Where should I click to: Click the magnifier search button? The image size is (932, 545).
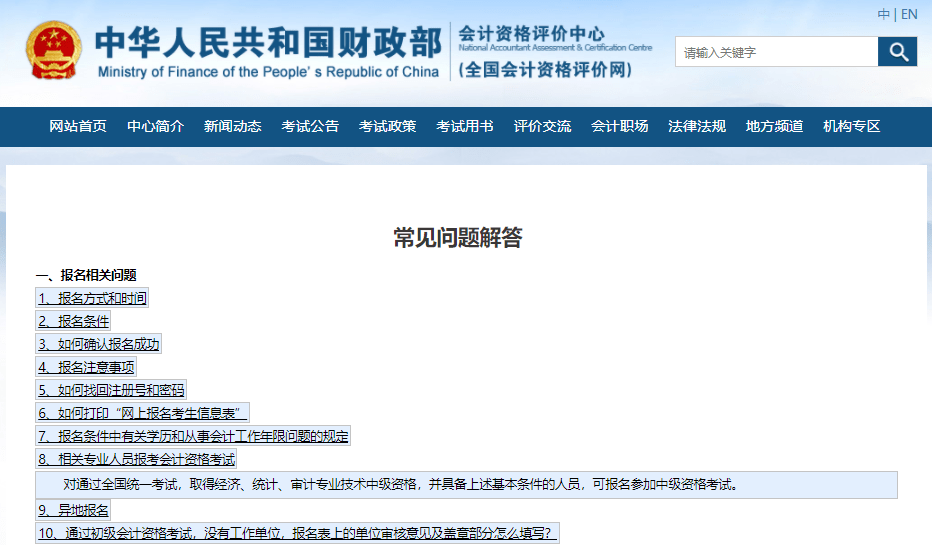pyautogui.click(x=898, y=52)
